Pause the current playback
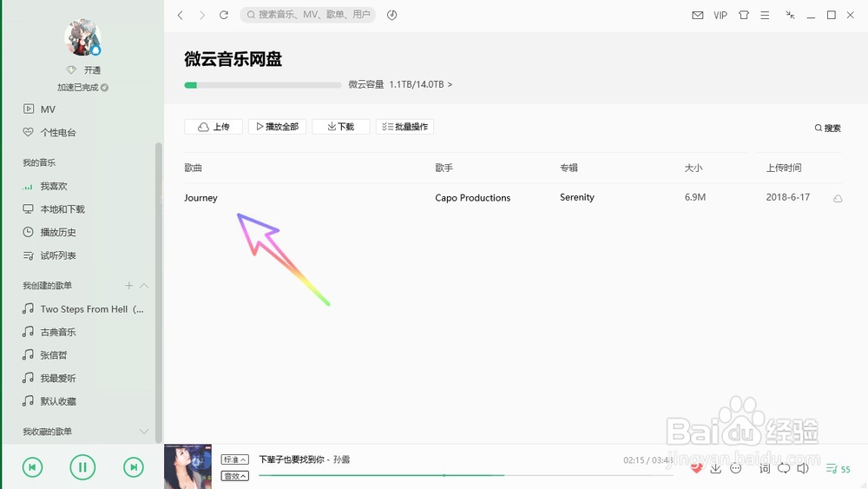The width and height of the screenshot is (868, 489). click(x=82, y=467)
